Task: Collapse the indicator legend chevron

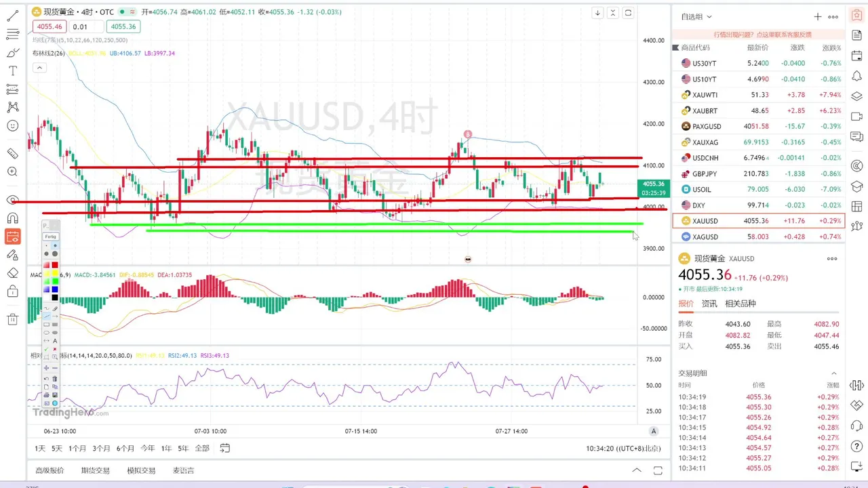Action: coord(39,68)
